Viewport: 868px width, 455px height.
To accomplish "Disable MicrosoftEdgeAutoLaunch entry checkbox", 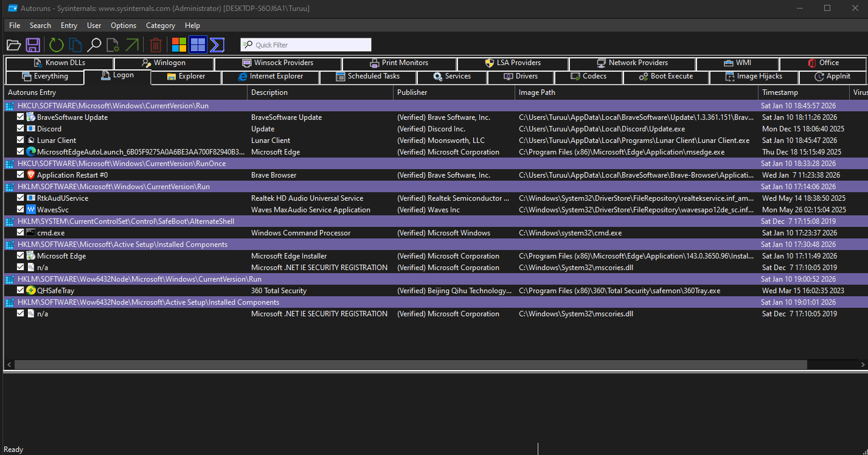I will (21, 152).
